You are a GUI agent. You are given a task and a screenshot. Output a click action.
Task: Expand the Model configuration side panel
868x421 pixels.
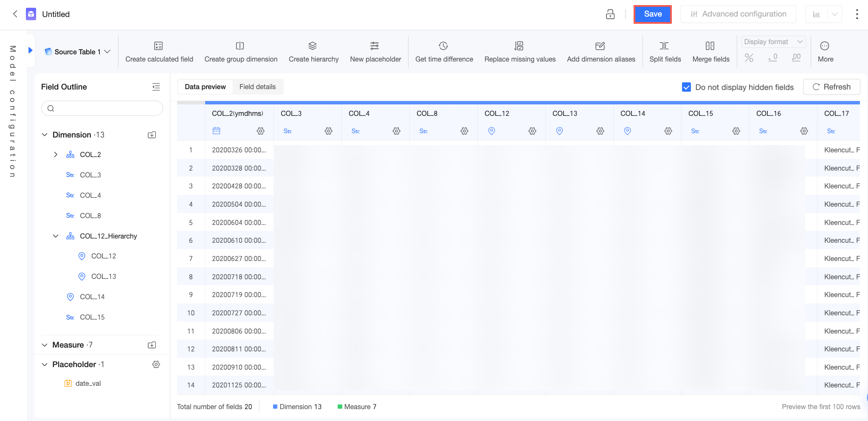click(x=30, y=50)
